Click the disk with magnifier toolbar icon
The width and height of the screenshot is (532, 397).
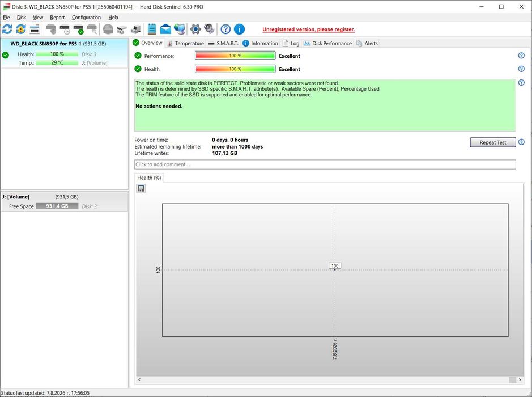click(x=92, y=29)
